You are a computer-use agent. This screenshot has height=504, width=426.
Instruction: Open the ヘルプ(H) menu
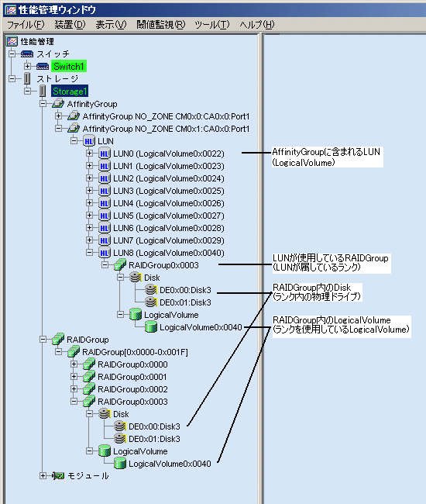coord(257,25)
